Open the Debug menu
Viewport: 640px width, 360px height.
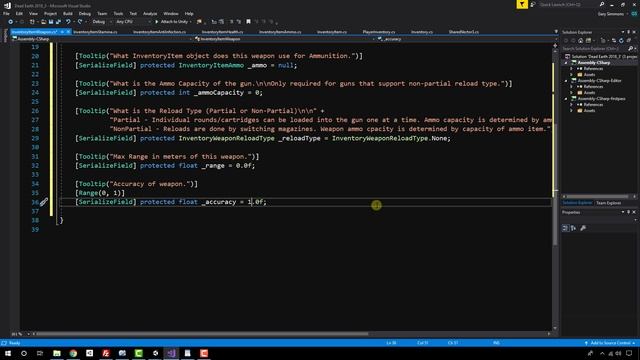84,13
